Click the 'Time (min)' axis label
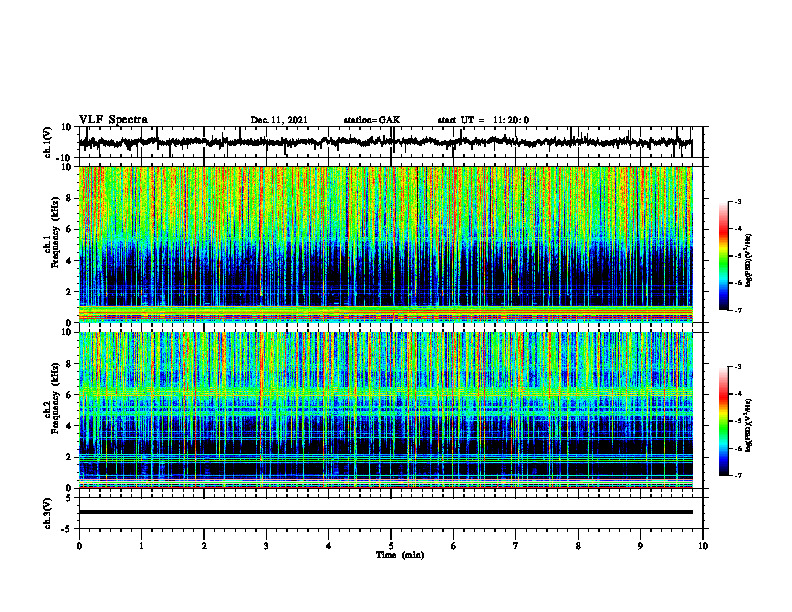The width and height of the screenshot is (792, 612). (x=400, y=555)
